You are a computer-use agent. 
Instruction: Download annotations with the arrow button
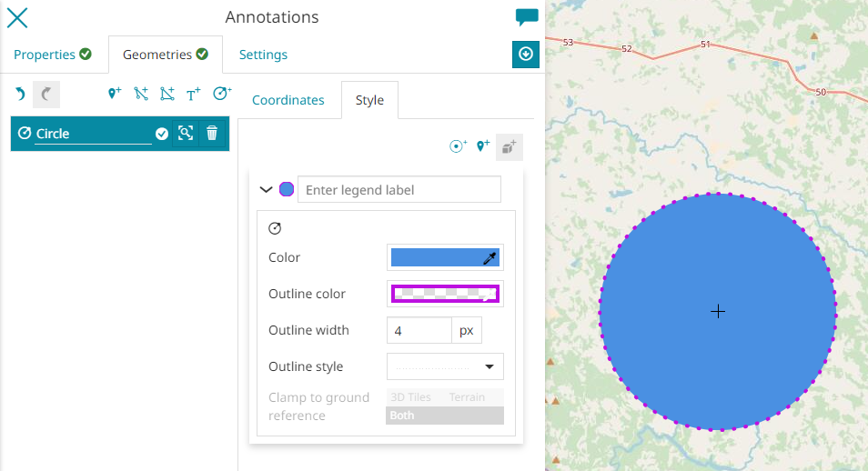pyautogui.click(x=526, y=55)
